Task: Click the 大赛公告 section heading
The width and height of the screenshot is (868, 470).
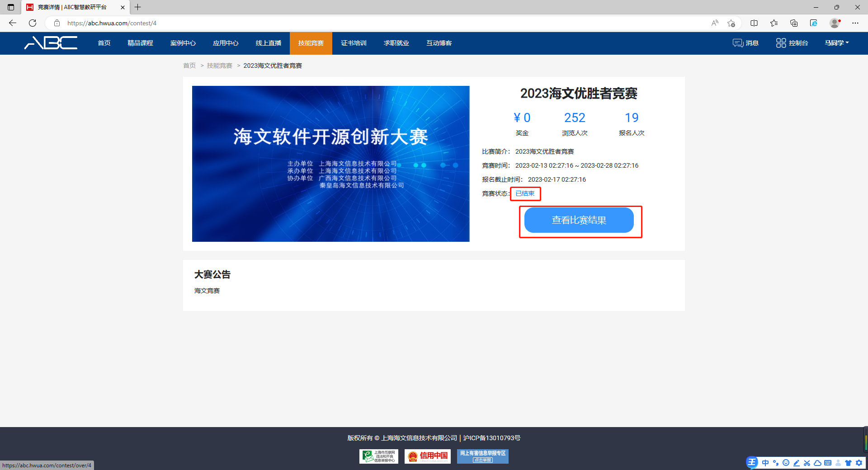Action: point(212,274)
